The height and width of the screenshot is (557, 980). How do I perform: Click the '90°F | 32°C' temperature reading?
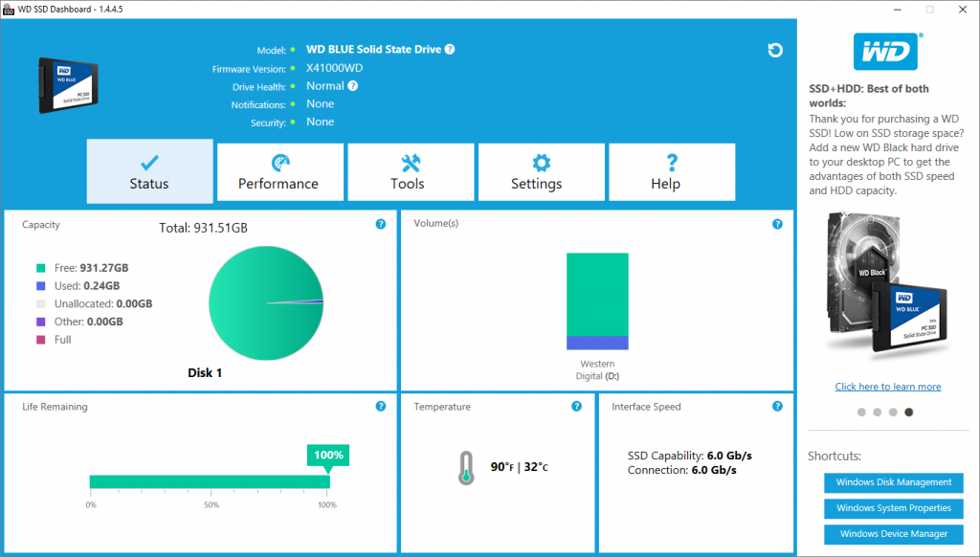click(x=520, y=467)
